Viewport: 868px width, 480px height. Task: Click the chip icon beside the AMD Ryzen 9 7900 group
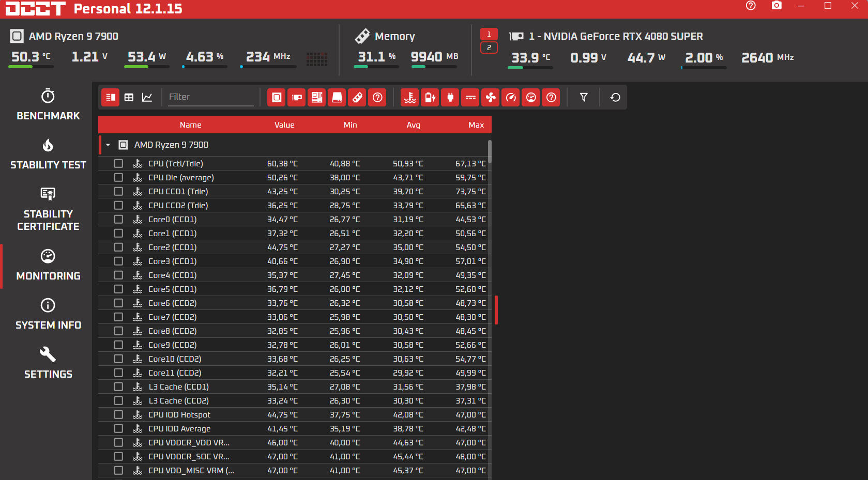point(123,145)
